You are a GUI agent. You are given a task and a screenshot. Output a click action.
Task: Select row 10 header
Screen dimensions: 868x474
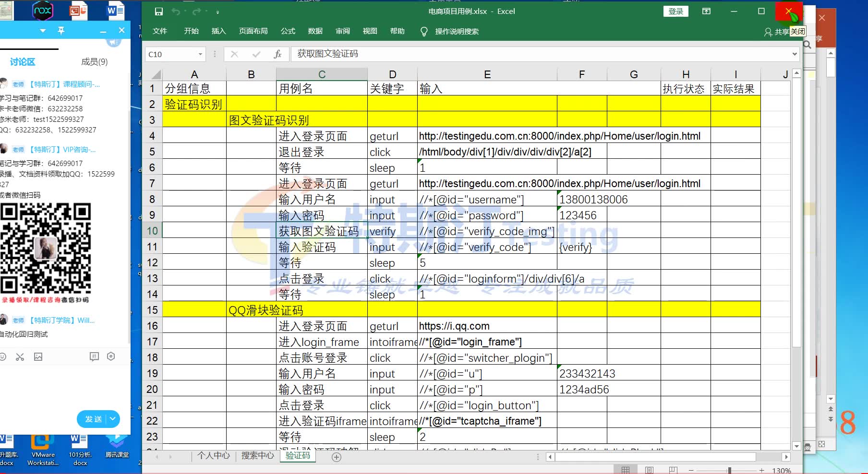[x=152, y=231]
